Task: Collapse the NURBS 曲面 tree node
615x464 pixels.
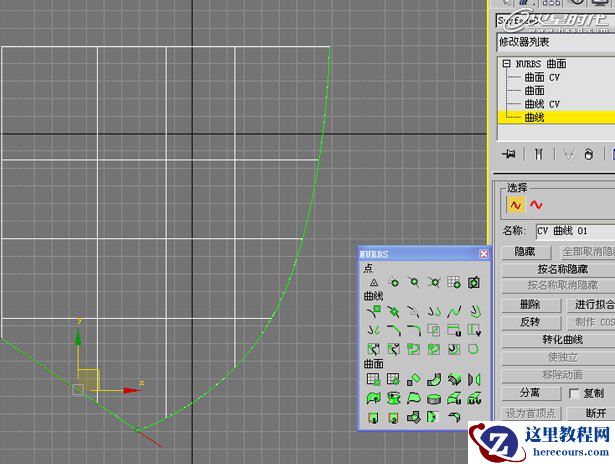Action: tap(506, 64)
